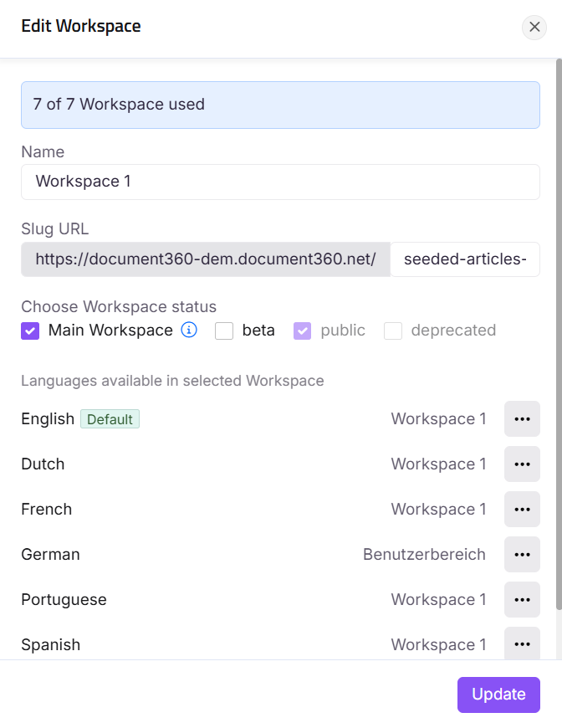Expand options for the English default language
This screenshot has height=728, width=562.
(x=522, y=418)
